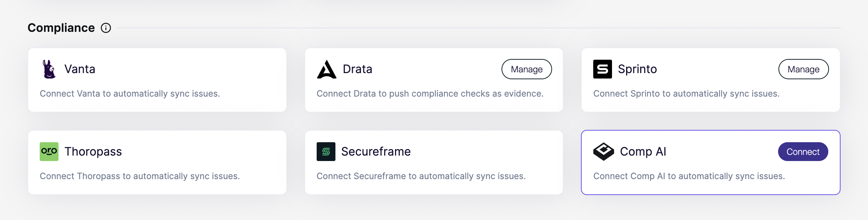Screen dimensions: 868x220
Task: Click the Drata triangle logo
Action: [326, 69]
